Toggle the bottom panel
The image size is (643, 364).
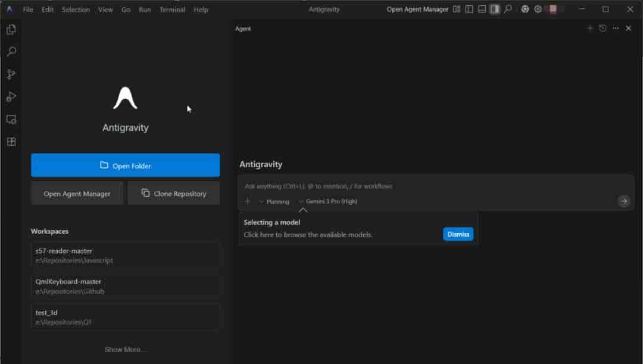482,9
